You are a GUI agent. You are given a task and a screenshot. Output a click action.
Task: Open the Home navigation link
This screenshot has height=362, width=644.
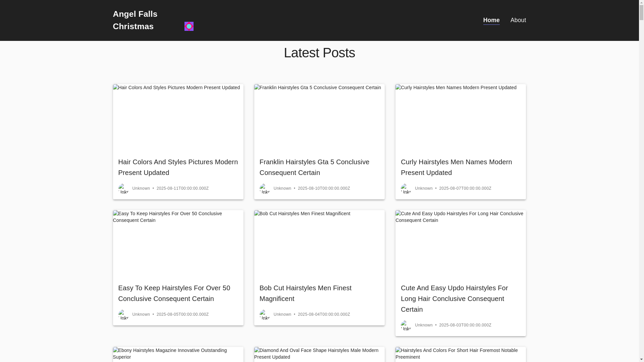(491, 20)
